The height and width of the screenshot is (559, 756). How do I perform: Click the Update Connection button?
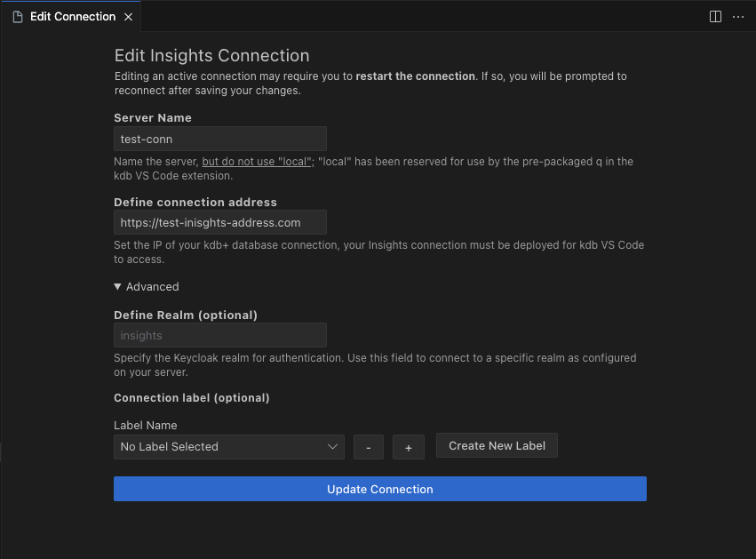(379, 489)
